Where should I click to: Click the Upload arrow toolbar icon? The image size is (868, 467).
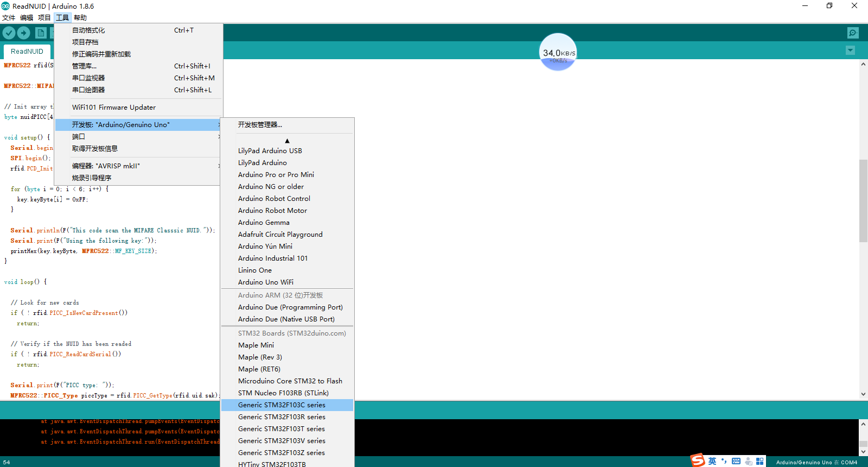click(24, 33)
